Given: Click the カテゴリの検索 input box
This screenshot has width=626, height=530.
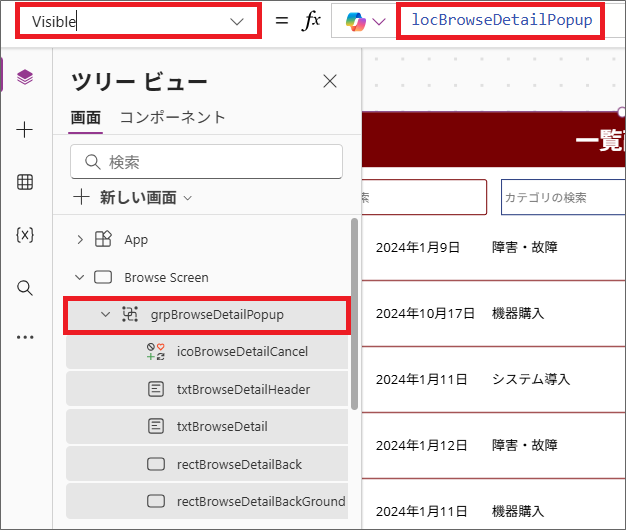Looking at the screenshot, I should coord(562,197).
